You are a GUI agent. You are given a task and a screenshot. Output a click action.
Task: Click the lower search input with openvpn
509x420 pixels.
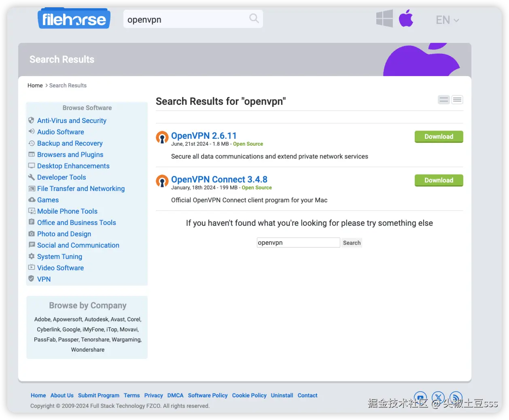(x=298, y=243)
